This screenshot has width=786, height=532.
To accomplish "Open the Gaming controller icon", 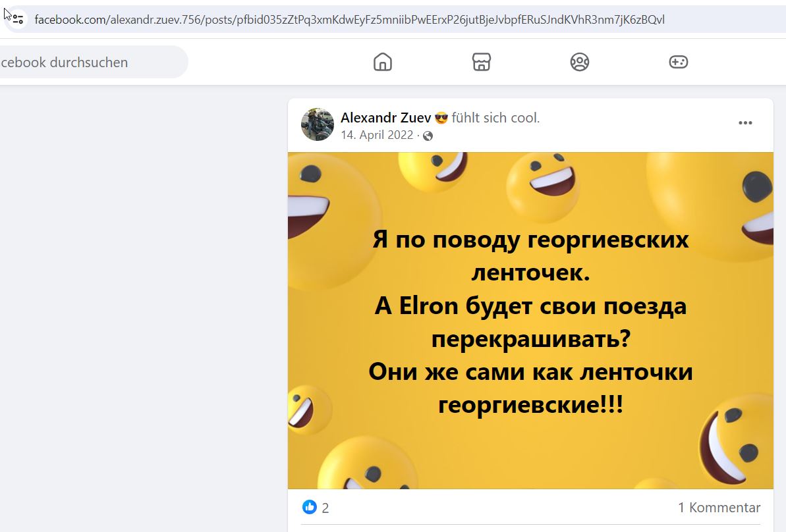I will (x=678, y=62).
